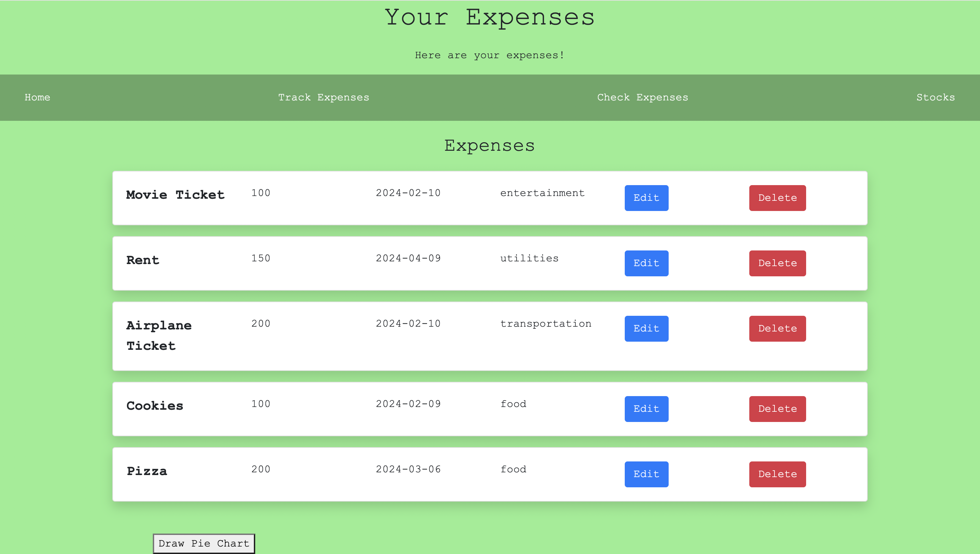
Task: Edit the Movie Ticket expense
Action: 646,198
